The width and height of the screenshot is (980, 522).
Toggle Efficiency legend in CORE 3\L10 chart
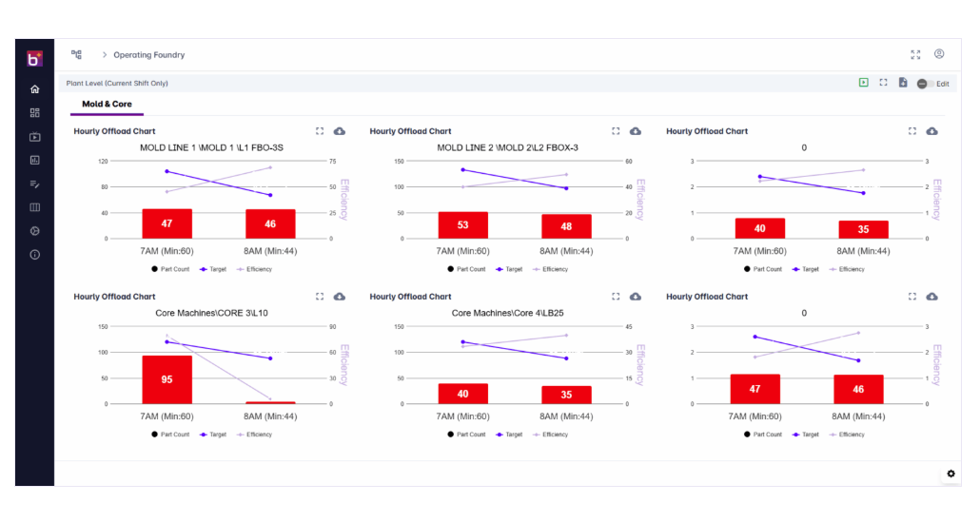(254, 435)
